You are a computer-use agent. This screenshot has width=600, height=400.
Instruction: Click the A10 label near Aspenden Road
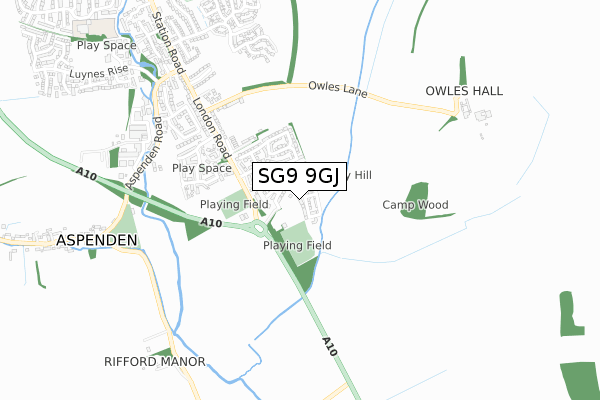tap(86, 174)
